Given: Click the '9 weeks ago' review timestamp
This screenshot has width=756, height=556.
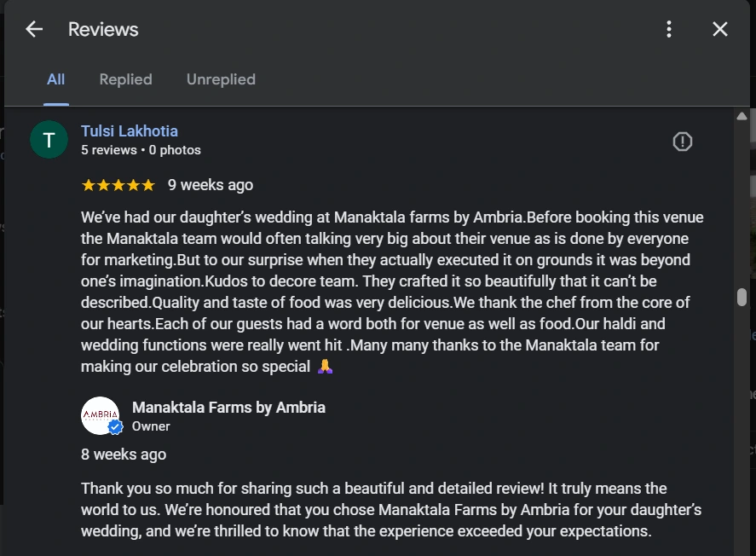Looking at the screenshot, I should point(211,185).
